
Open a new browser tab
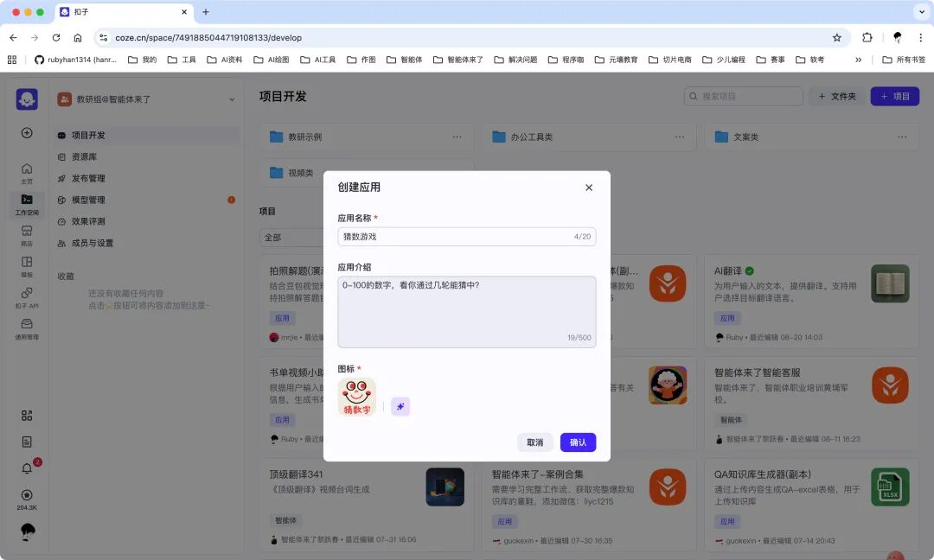pos(206,12)
